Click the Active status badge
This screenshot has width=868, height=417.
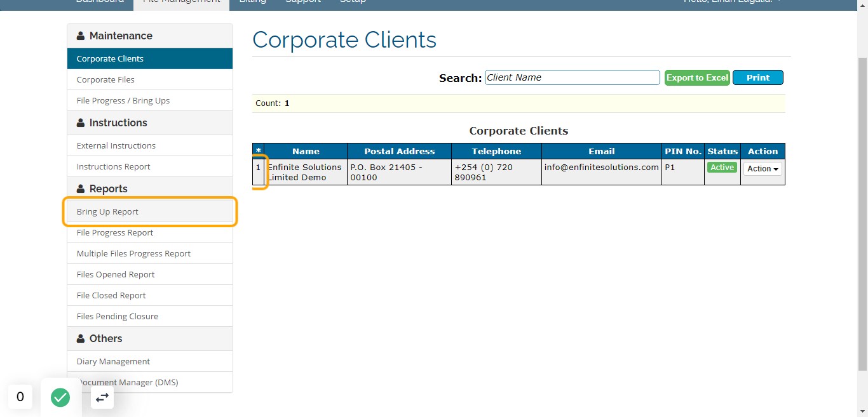[722, 168]
